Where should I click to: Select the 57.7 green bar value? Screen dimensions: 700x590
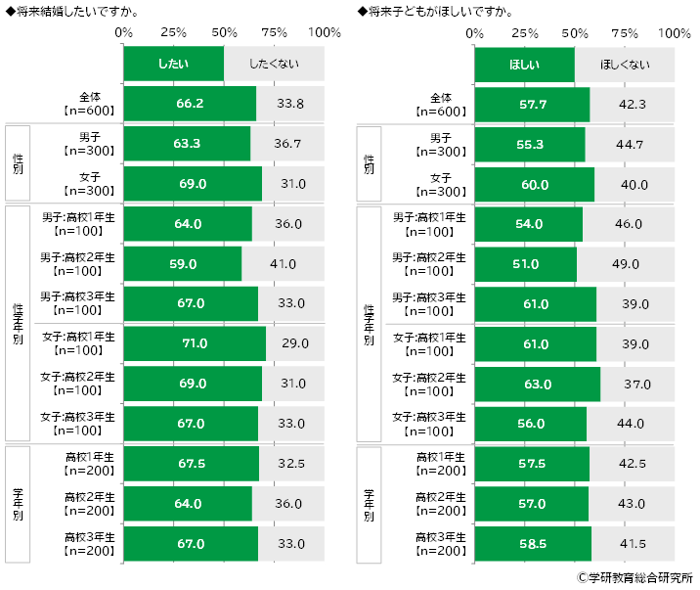pyautogui.click(x=532, y=104)
